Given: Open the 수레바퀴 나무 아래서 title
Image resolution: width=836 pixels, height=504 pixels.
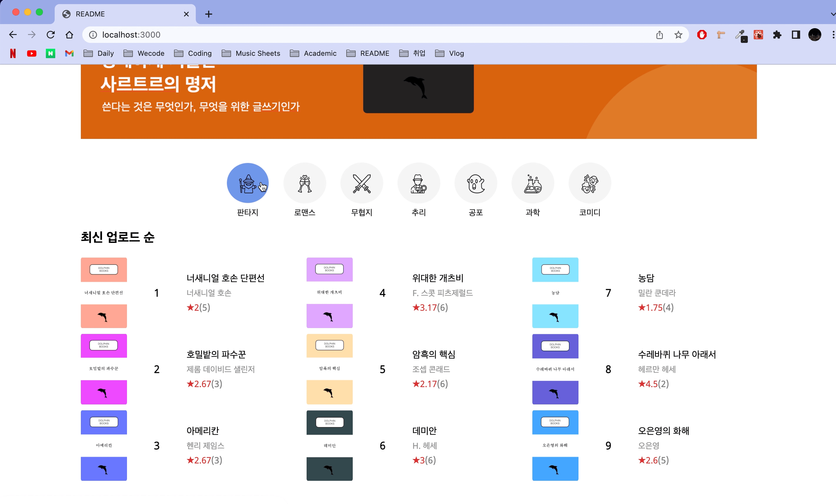Looking at the screenshot, I should pyautogui.click(x=677, y=354).
